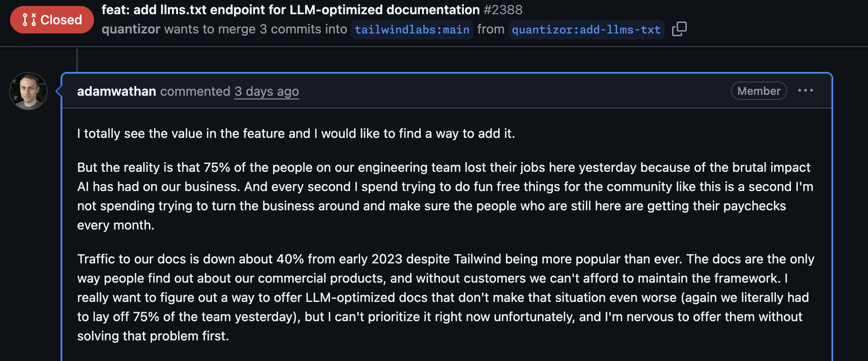
Task: Click the paragraph starting 'Traffic to our docs'
Action: tap(445, 298)
